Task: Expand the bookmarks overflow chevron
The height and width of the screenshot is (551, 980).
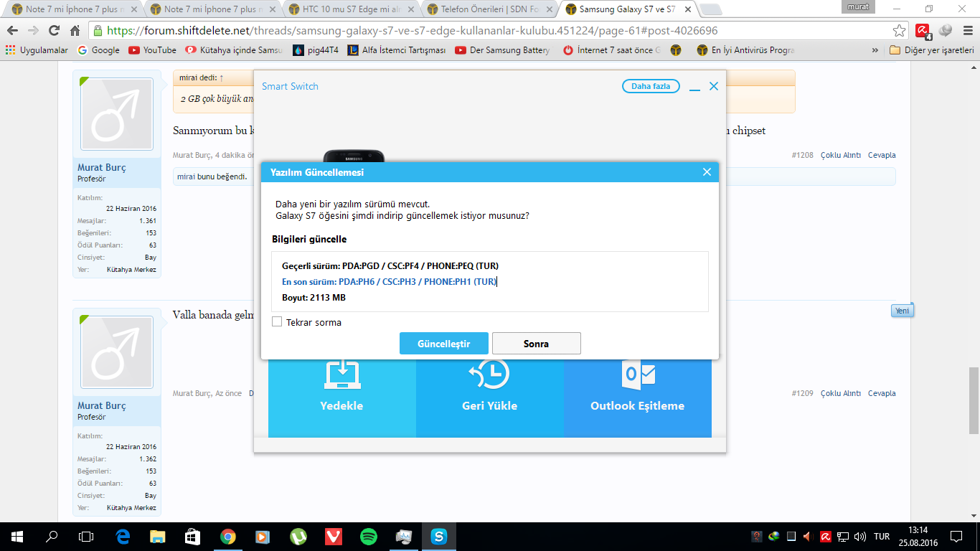Action: [x=875, y=50]
